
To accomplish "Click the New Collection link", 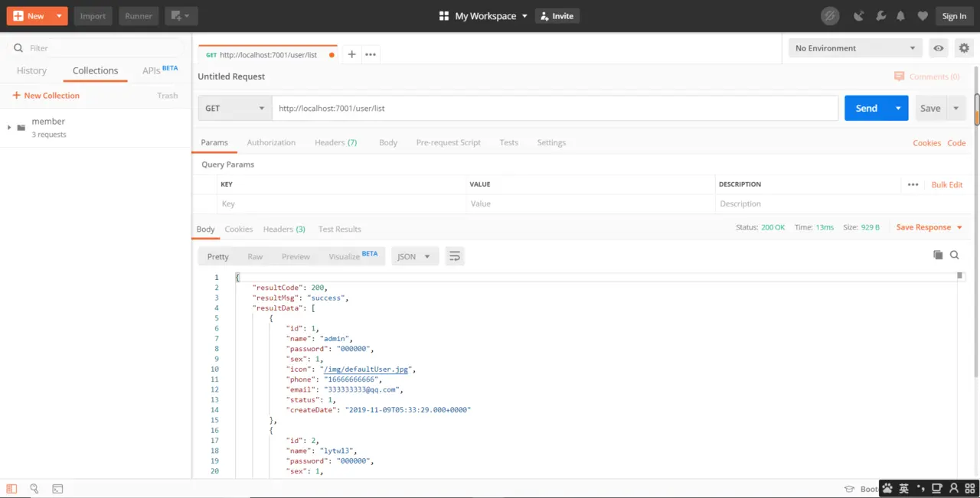I will (x=46, y=96).
